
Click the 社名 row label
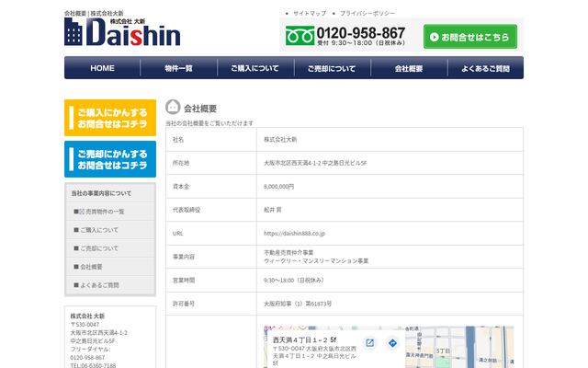[178, 139]
